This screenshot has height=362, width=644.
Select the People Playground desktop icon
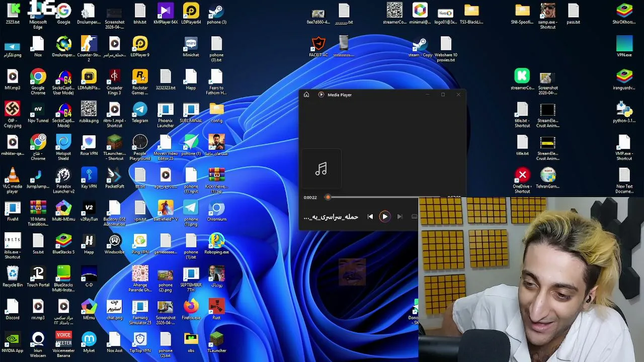[x=140, y=147]
